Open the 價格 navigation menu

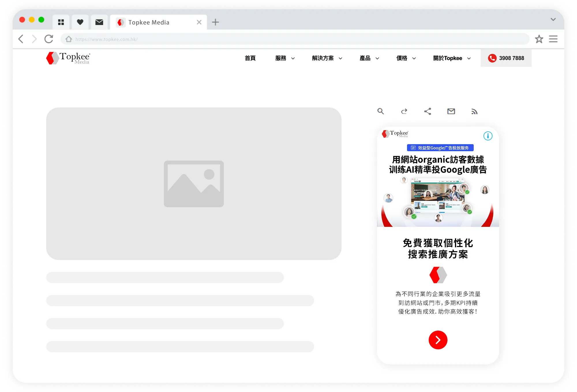tap(406, 58)
